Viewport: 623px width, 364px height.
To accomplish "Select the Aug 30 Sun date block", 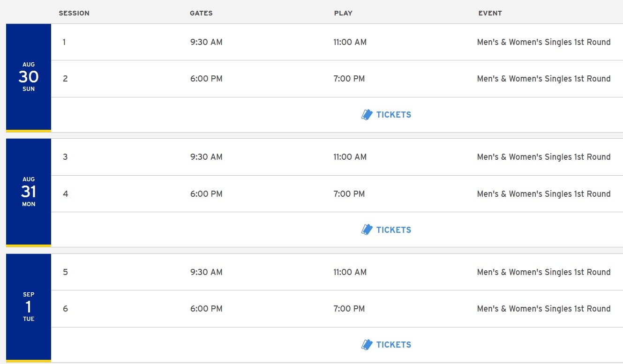I will click(x=29, y=78).
